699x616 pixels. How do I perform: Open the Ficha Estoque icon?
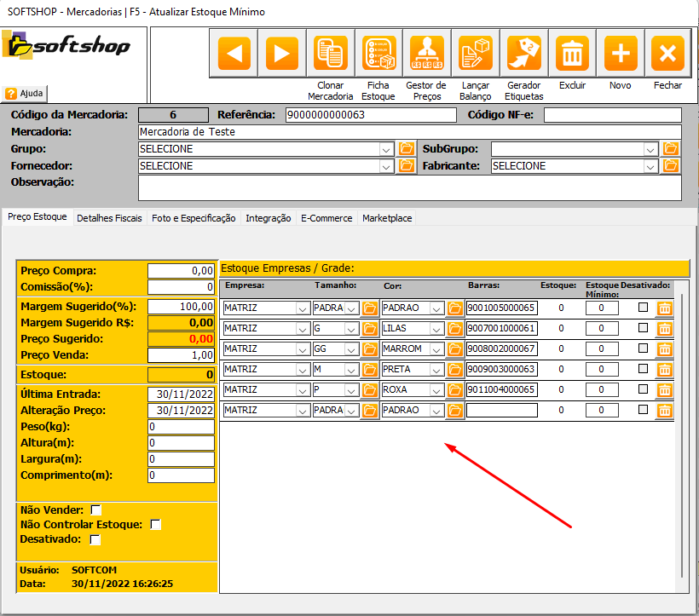click(x=378, y=55)
